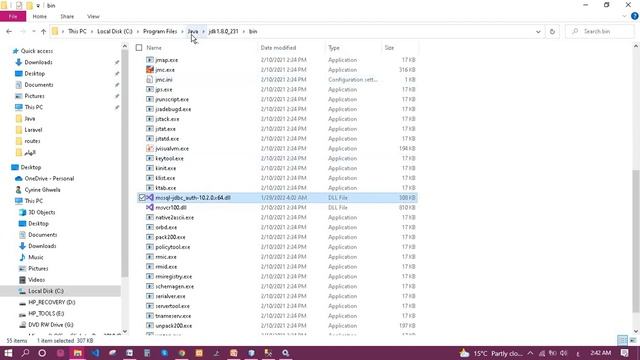Select policytool.exe file name
640x360 pixels.
tap(173, 247)
